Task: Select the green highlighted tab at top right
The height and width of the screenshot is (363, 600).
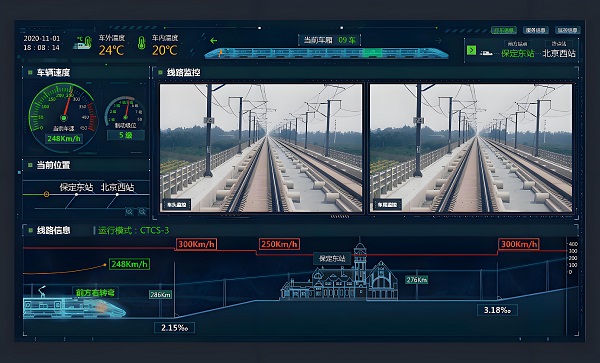Action: pyautogui.click(x=504, y=30)
